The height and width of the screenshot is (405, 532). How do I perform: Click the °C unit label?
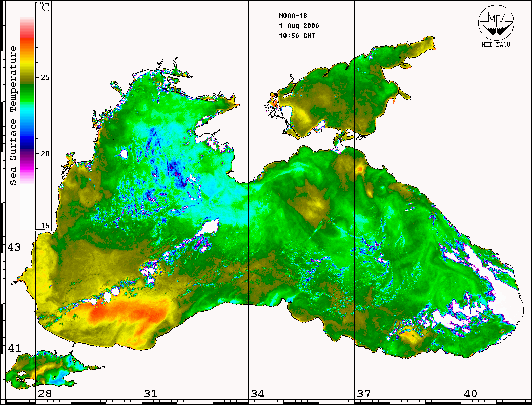coord(45,7)
